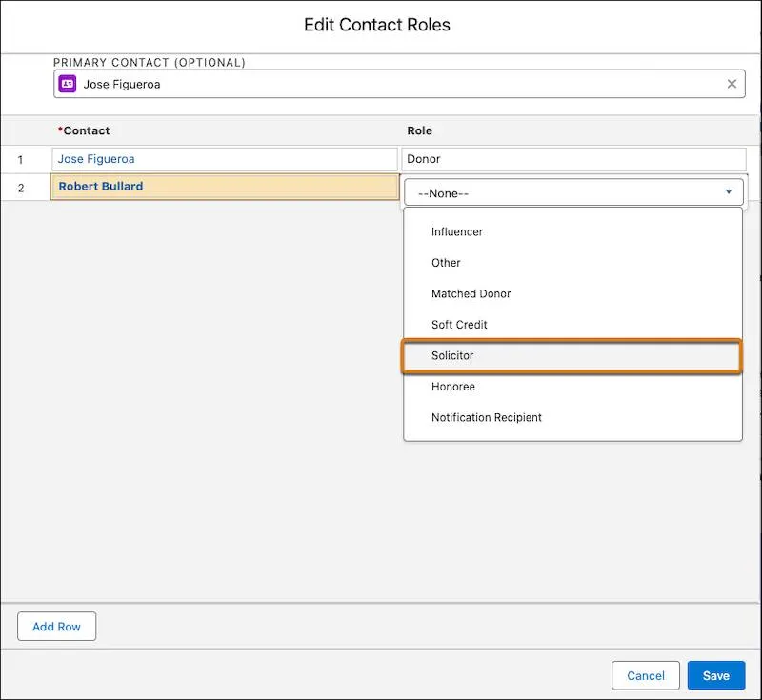Choose Solicitor from the dropdown
The height and width of the screenshot is (700, 762).
(571, 356)
